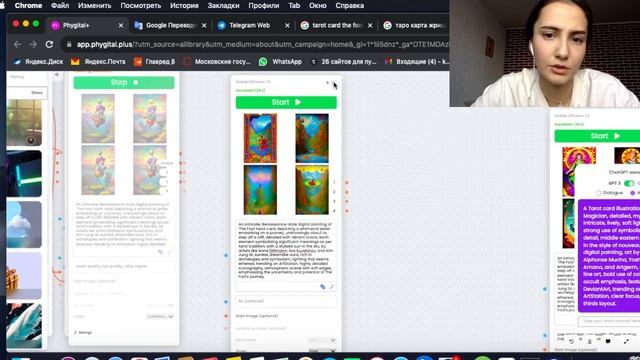Image resolution: width=640 pixels, height=360 pixels.
Task: Select bottom-left image in left node
Action: 98,170
